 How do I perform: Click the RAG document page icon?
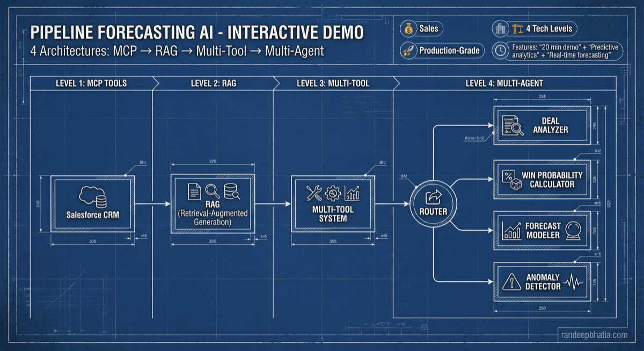coord(194,192)
